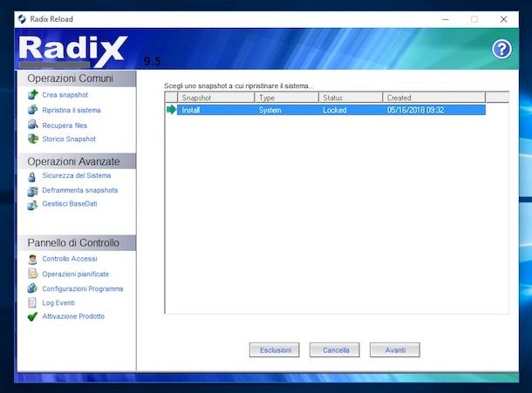Click the Gestisci BaseDati icon
Viewport: 532px width, 393px height.
tap(33, 205)
